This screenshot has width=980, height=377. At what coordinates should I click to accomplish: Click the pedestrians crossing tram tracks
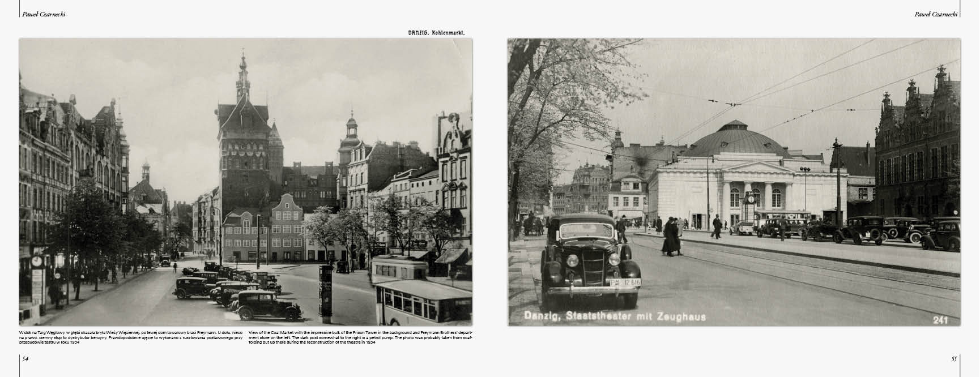pos(672,237)
